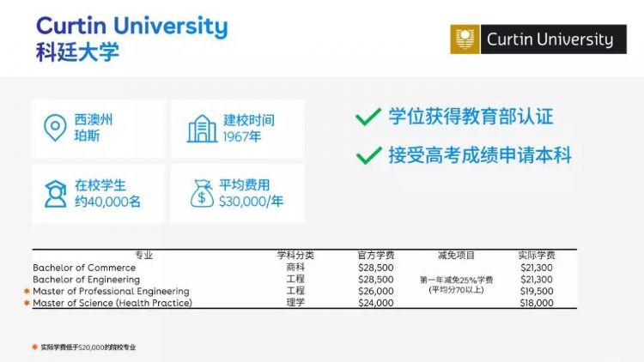
Task: Click the 接受高考成绩申请本科 statement
Action: 480,155
